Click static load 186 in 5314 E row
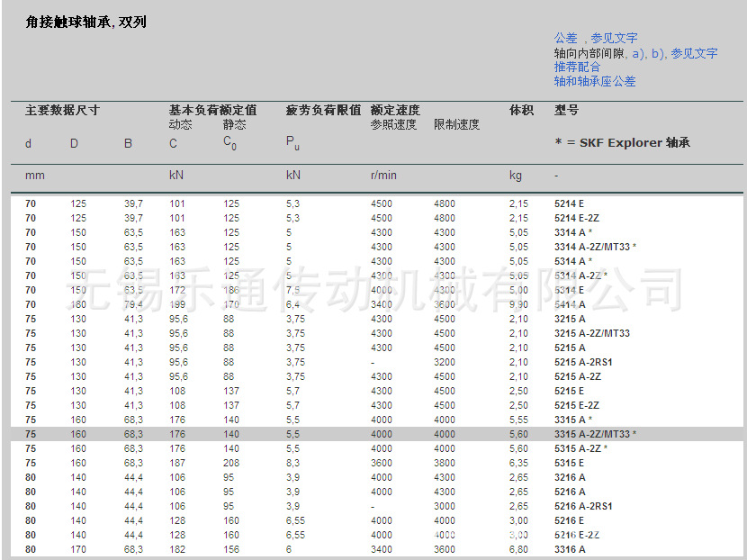The image size is (747, 560). (x=231, y=290)
